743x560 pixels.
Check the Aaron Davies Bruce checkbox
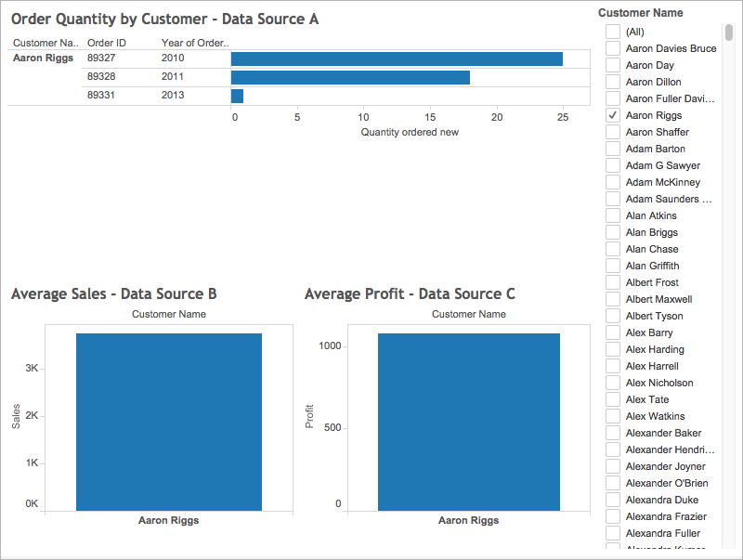coord(612,48)
